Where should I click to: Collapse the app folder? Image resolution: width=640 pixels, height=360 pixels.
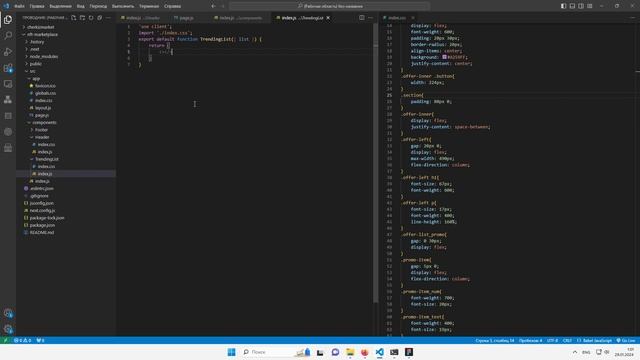click(36, 78)
